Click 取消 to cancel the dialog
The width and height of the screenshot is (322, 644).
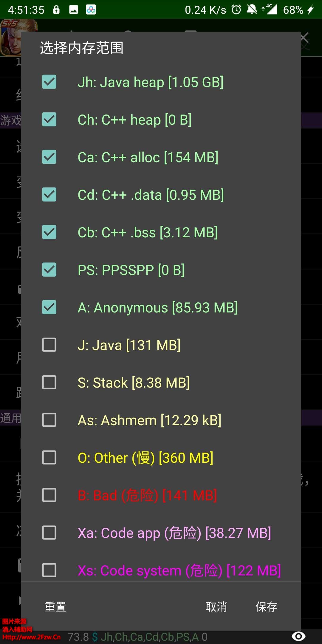coord(216,607)
